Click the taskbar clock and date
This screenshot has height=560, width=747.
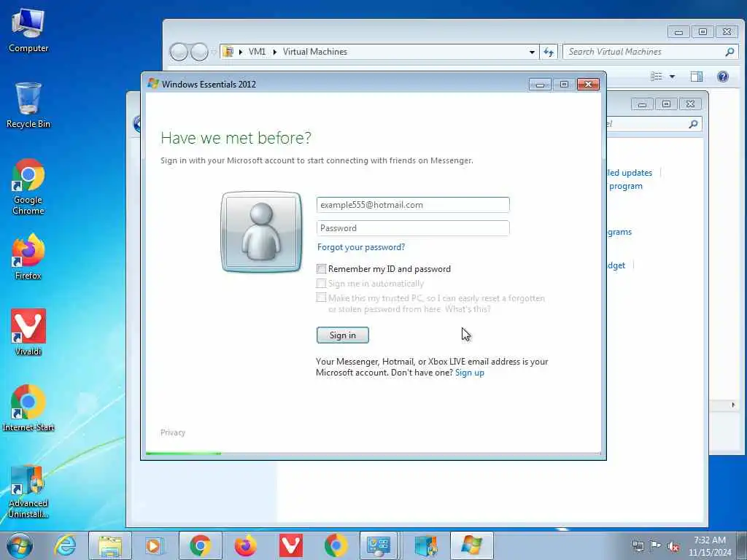[x=710, y=546]
